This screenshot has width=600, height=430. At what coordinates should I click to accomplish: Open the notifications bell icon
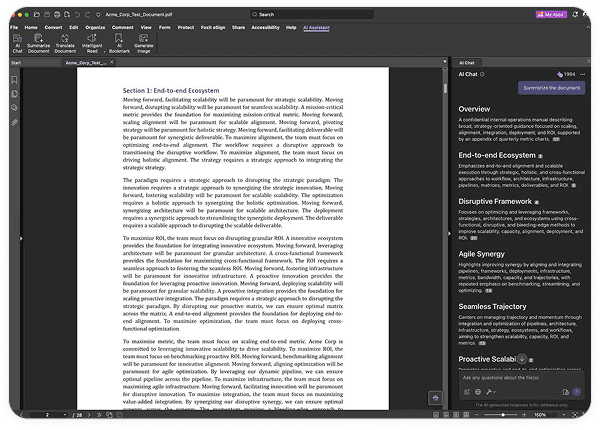575,15
